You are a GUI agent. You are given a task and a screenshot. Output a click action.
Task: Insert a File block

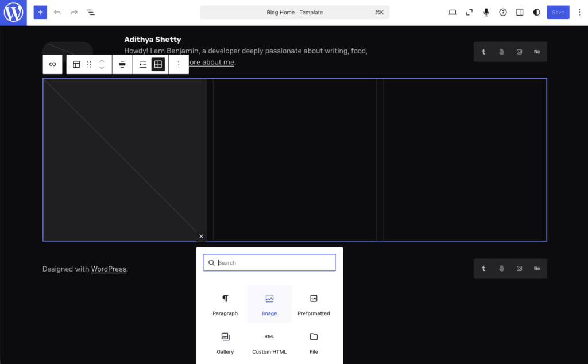pyautogui.click(x=314, y=343)
